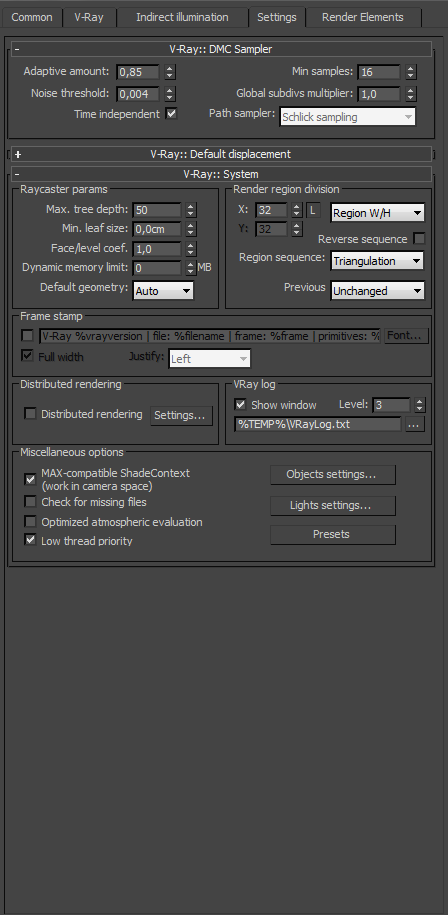This screenshot has height=915, width=448.
Task: Click the Noise threshold value field
Action: pos(138,94)
